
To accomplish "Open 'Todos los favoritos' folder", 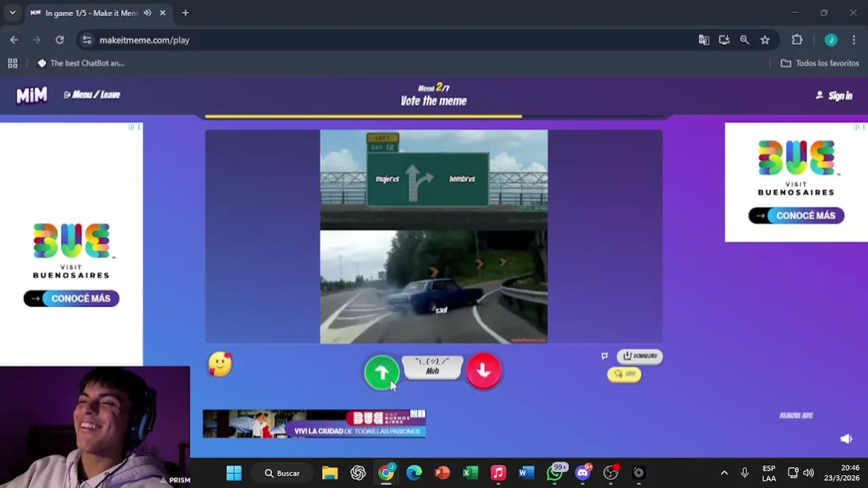I will [x=819, y=63].
